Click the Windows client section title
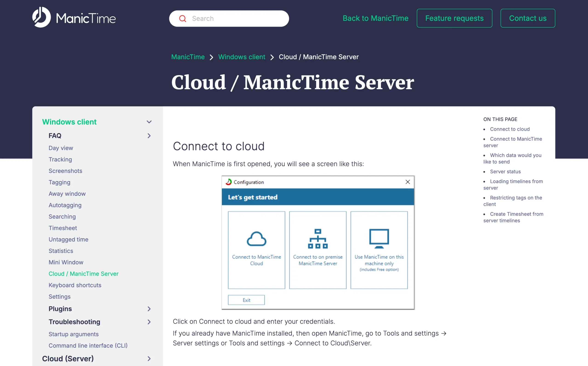Image resolution: width=588 pixels, height=366 pixels. coord(69,122)
